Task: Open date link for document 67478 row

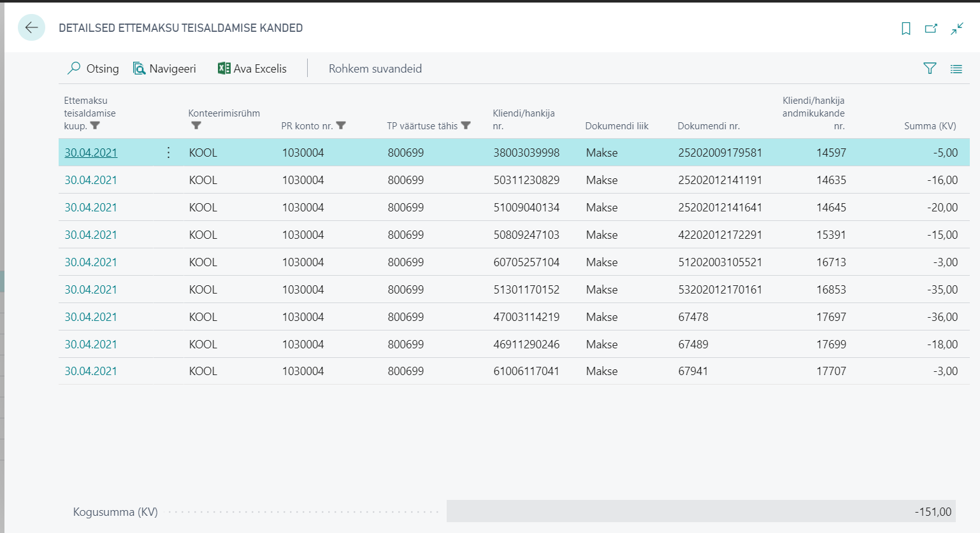Action: 91,317
